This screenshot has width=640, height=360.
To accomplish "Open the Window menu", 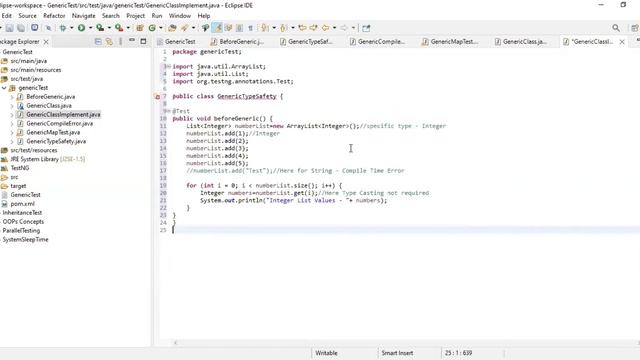I will point(180,16).
